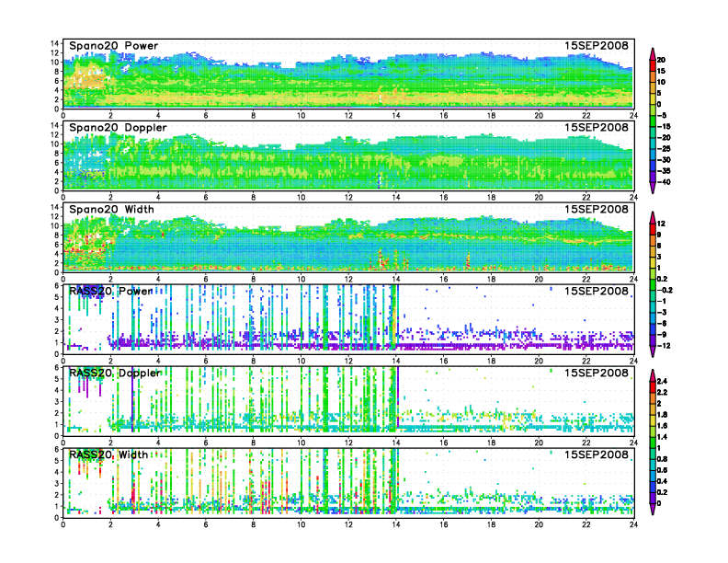This screenshot has width=728, height=563.
Task: Click the 24 hour tick under Spano20 Power plot
Action: tap(633, 116)
